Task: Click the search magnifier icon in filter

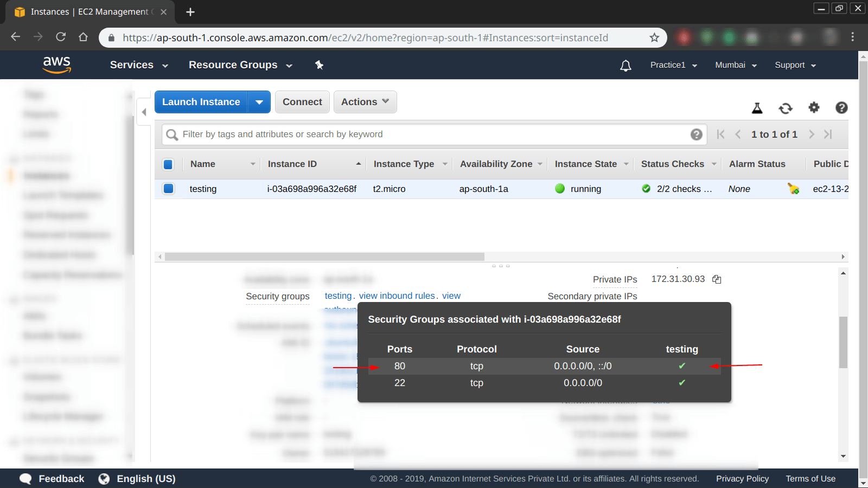Action: tap(172, 134)
